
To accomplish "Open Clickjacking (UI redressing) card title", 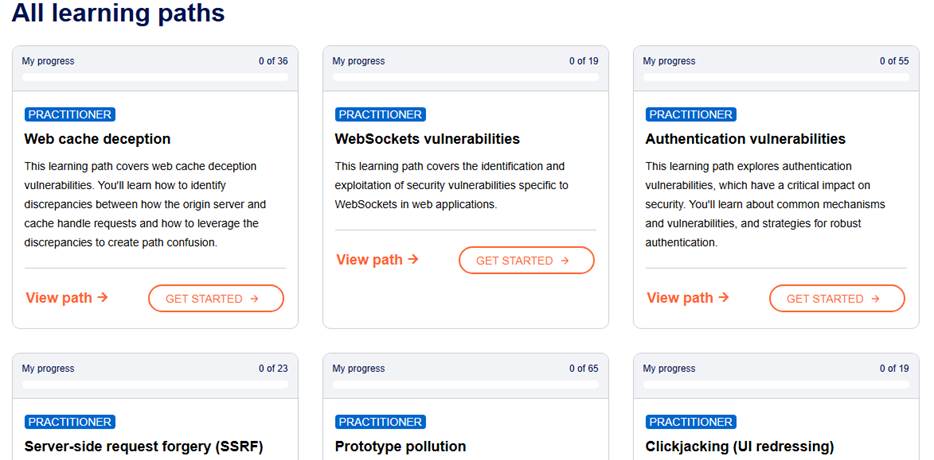I will (739, 446).
